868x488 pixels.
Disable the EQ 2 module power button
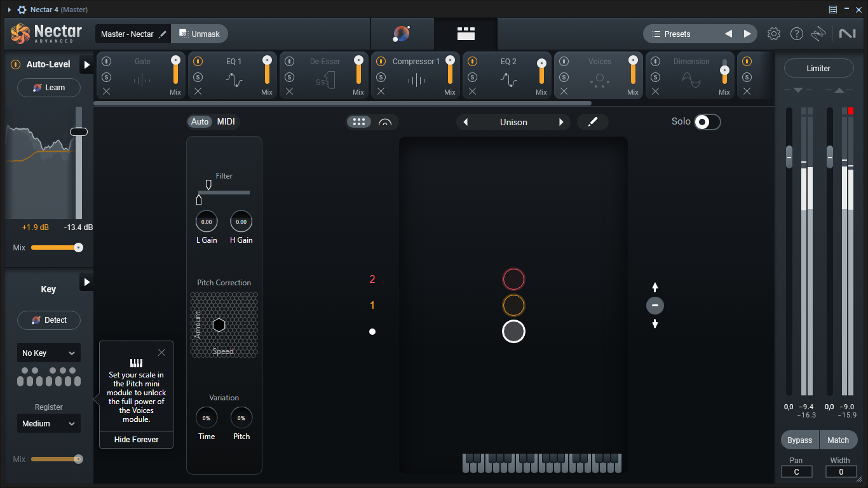point(472,62)
